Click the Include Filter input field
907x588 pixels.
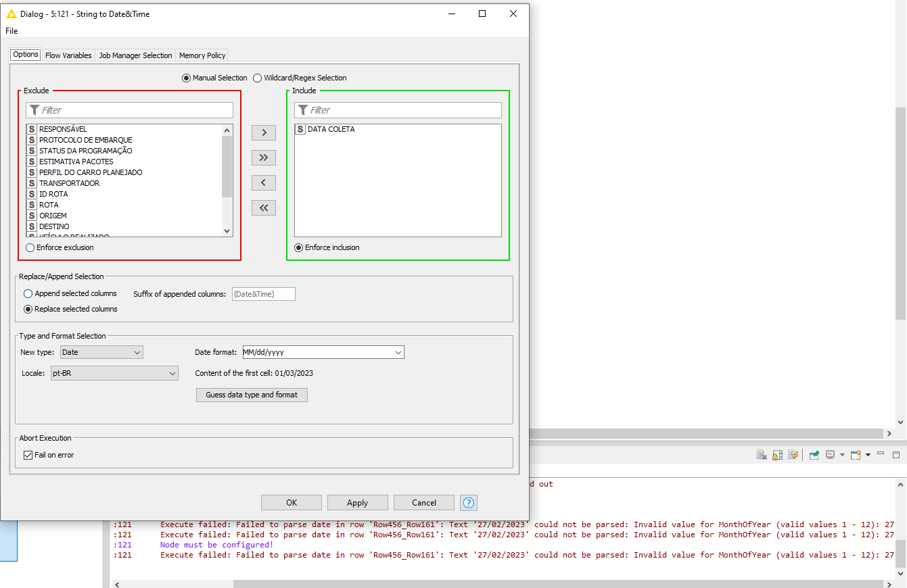click(398, 110)
